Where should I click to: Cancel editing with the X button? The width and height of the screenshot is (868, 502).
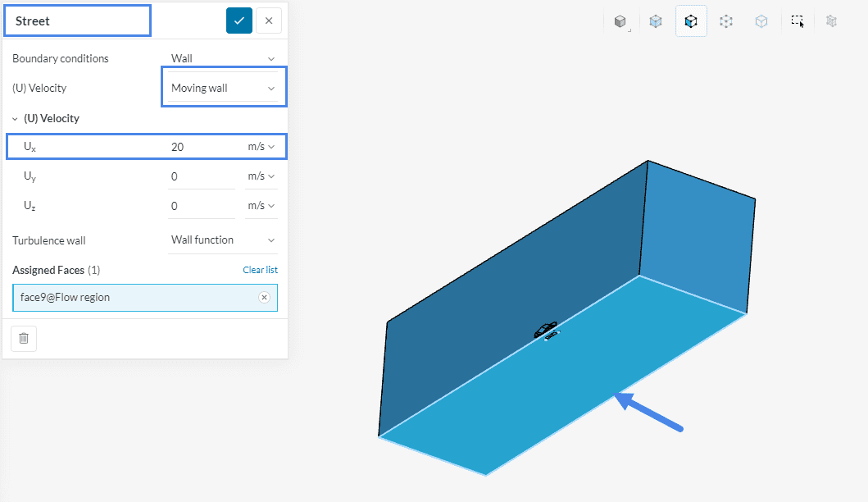tap(269, 21)
